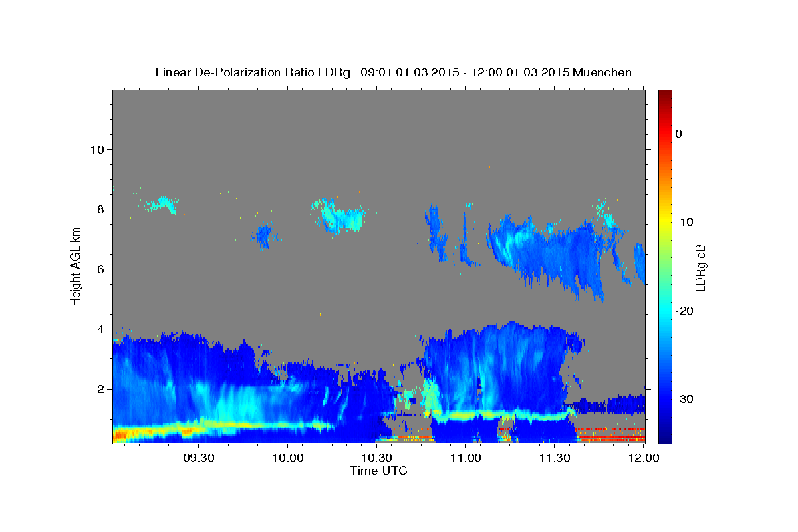This screenshot has height=532, width=798.
Task: Click the height tick label 6
Action: coord(100,269)
